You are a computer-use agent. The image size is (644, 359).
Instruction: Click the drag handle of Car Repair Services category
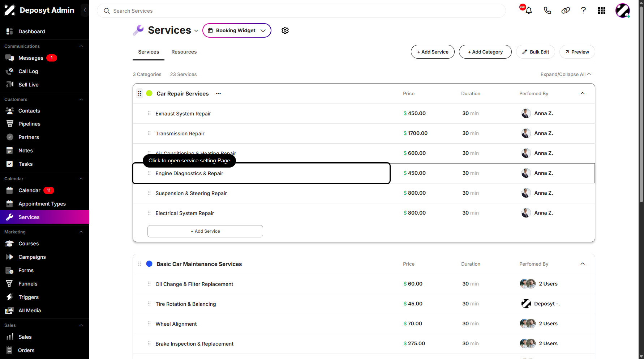pos(139,93)
